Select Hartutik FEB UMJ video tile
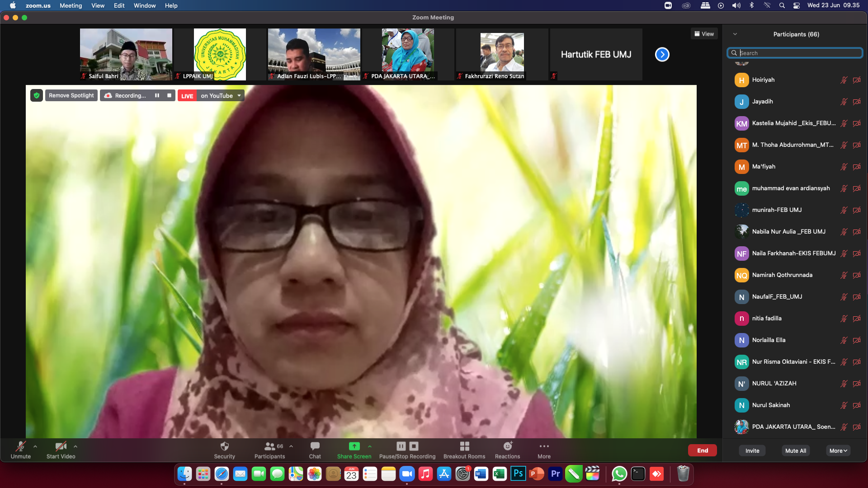 point(596,54)
